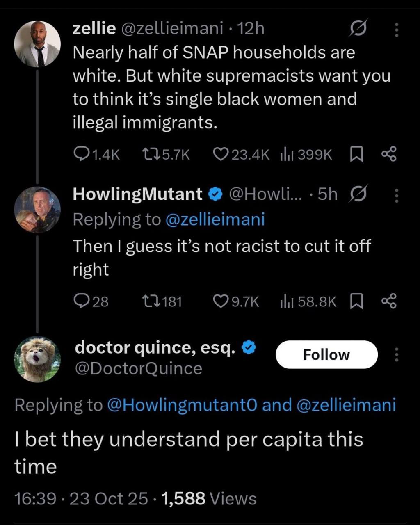Open more options for zellie's tweet
This screenshot has width=420, height=525.
(x=396, y=30)
